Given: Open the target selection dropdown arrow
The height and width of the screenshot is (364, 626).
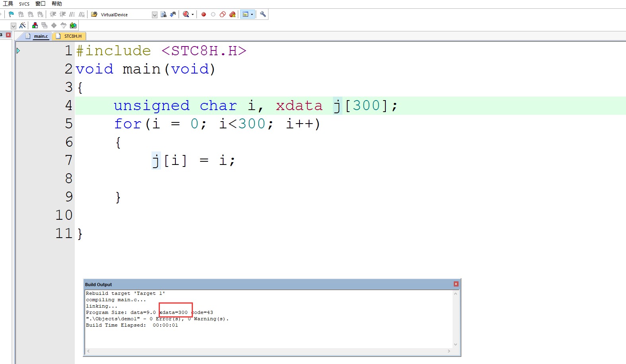Looking at the screenshot, I should pos(14,26).
